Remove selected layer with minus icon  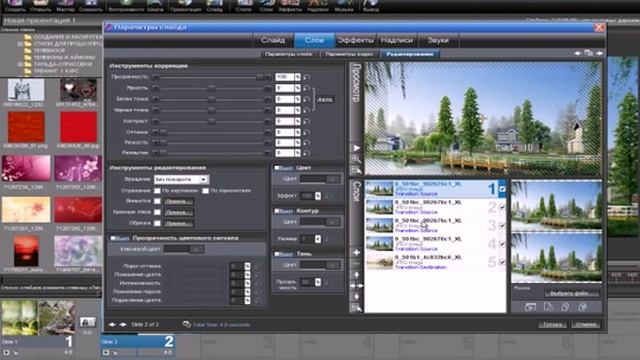[x=356, y=264]
